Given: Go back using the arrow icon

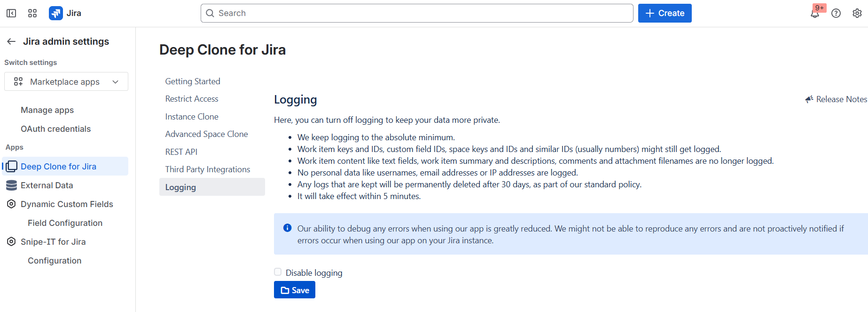Looking at the screenshot, I should tap(11, 41).
